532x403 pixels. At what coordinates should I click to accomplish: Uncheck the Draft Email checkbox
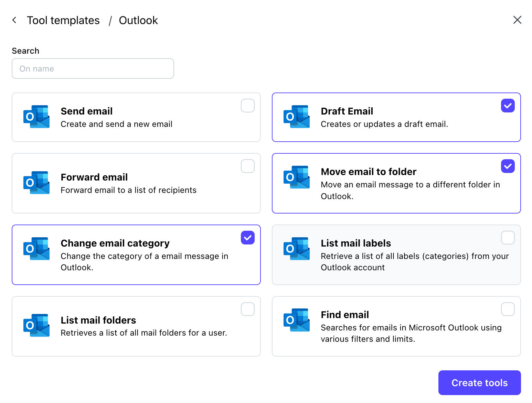[x=508, y=106]
